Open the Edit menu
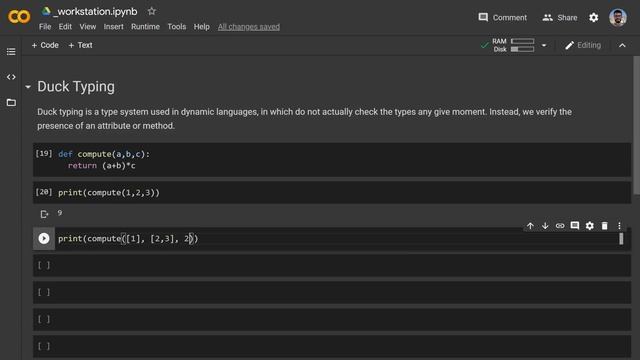The height and width of the screenshot is (360, 640). (x=65, y=27)
